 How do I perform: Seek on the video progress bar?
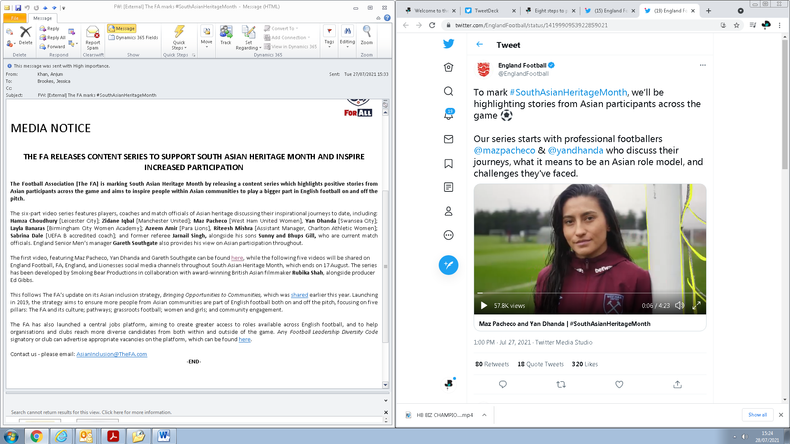click(589, 293)
